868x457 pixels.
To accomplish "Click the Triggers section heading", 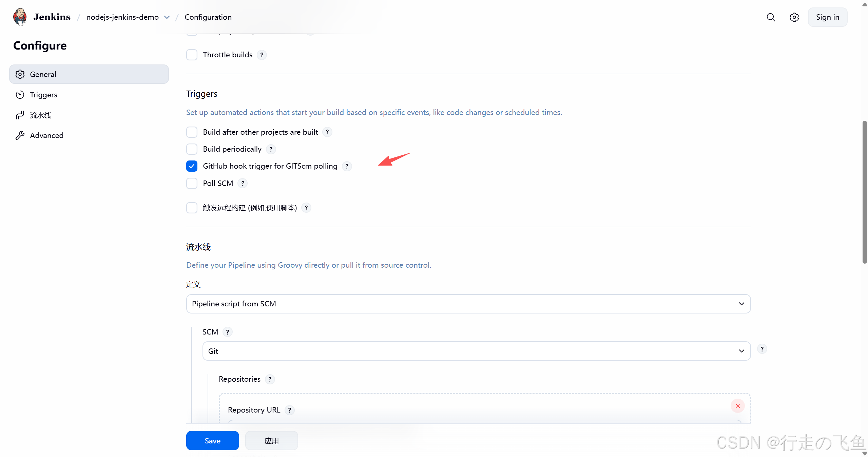I will coord(202,94).
